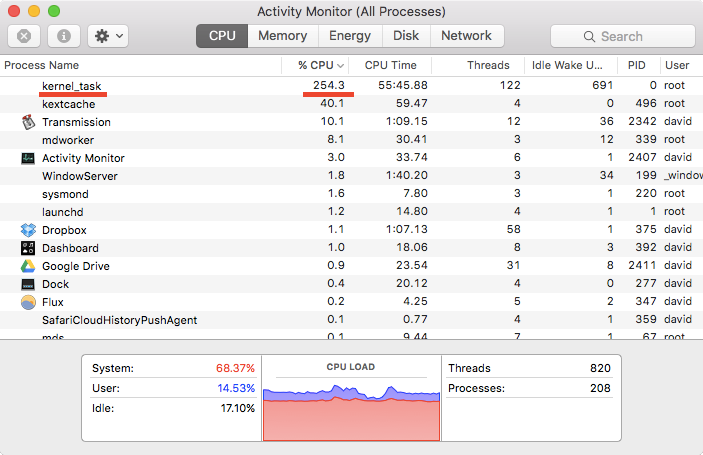Click Transmission PID 2342
Image resolution: width=703 pixels, height=455 pixels.
click(642, 121)
